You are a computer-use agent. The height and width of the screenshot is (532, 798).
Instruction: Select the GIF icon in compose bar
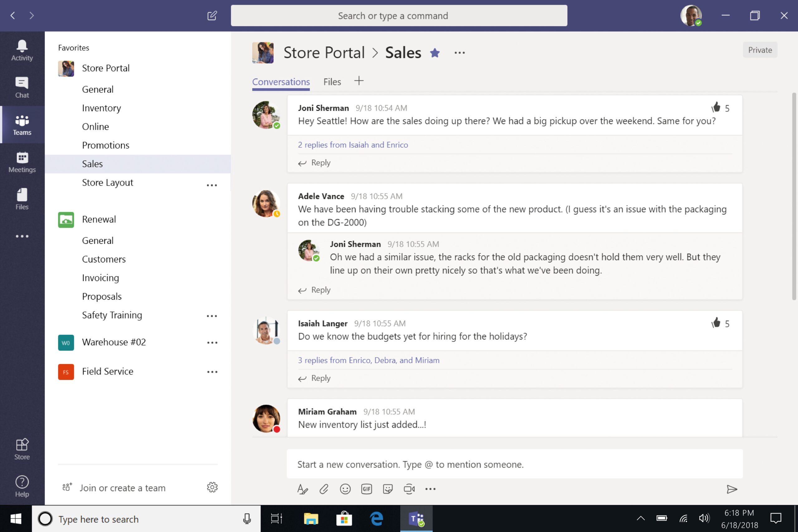[366, 489]
